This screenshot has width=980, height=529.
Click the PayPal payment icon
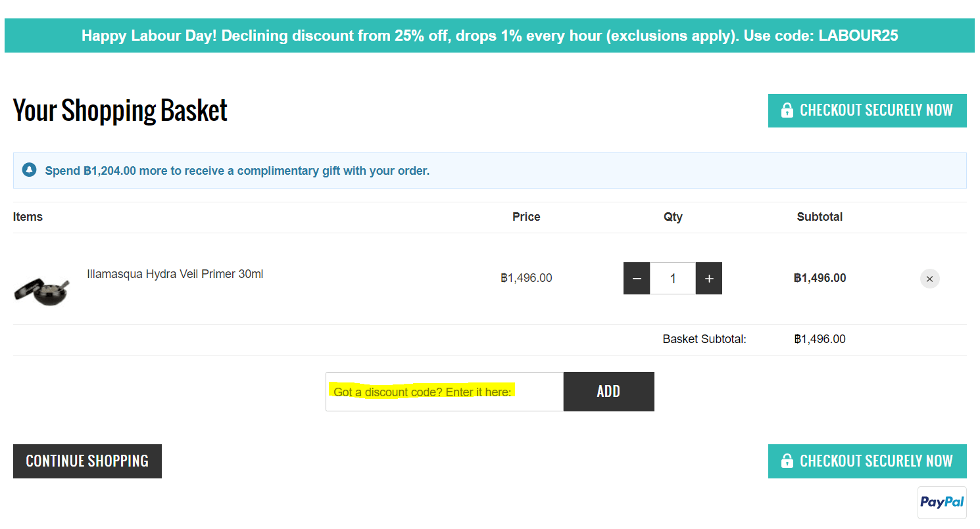tap(942, 503)
